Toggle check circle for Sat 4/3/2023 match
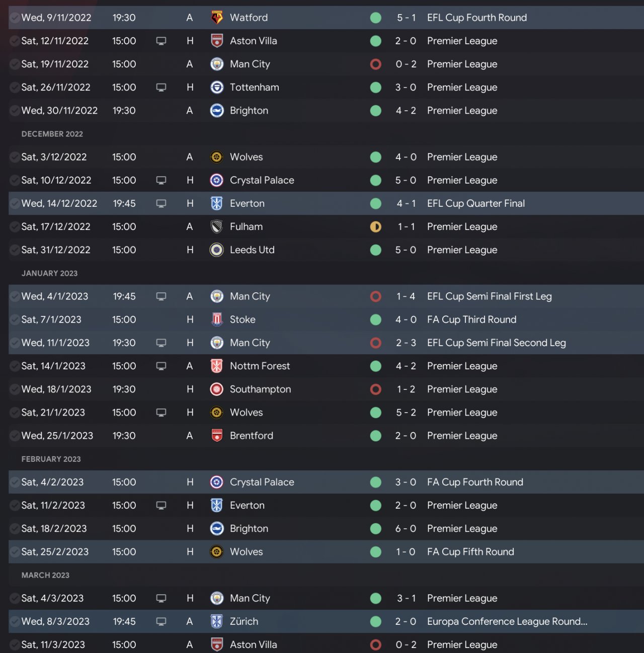Viewport: 644px width, 653px height. click(15, 599)
